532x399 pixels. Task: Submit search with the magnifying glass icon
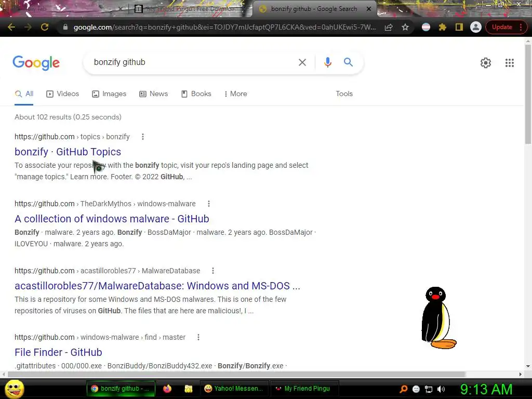tap(348, 62)
